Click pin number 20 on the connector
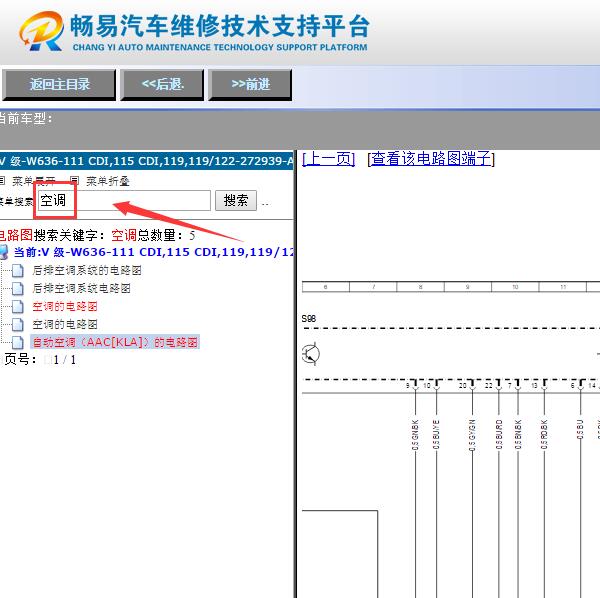 [463, 385]
